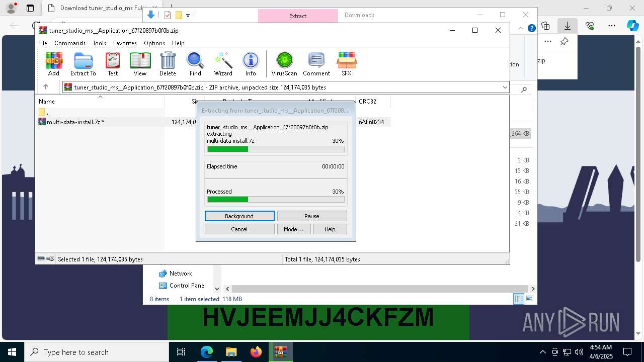Select multi-data-install.7z file row

[x=214, y=122]
